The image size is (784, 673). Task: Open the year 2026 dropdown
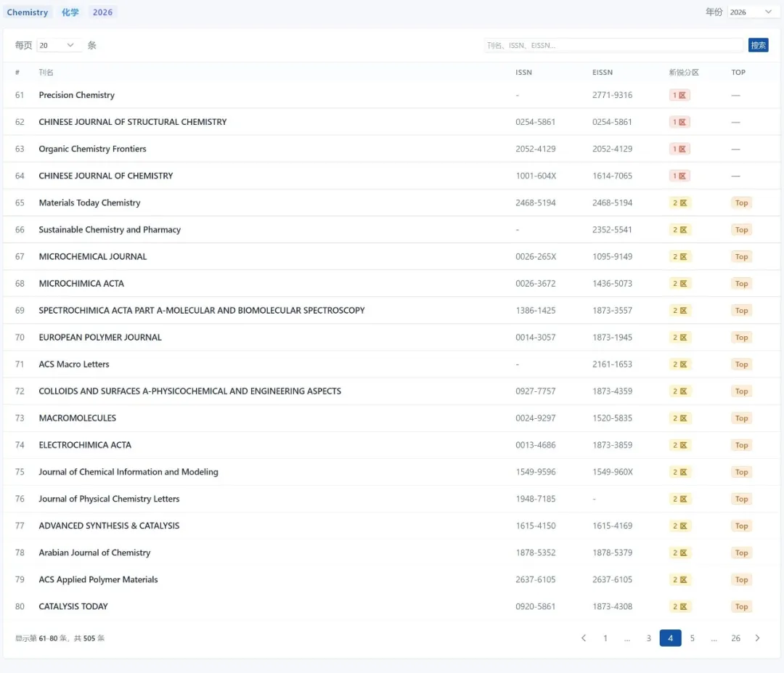pyautogui.click(x=751, y=12)
